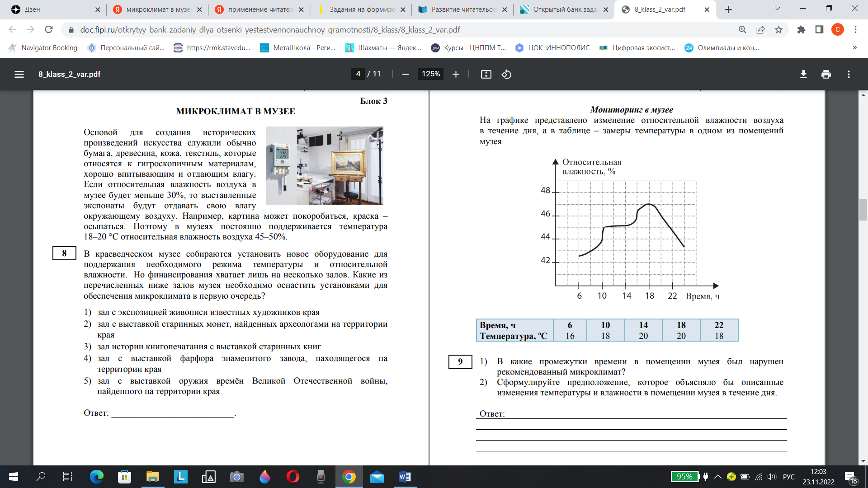This screenshot has height=488, width=868.
Task: Open volume control in system tray
Action: [771, 477]
